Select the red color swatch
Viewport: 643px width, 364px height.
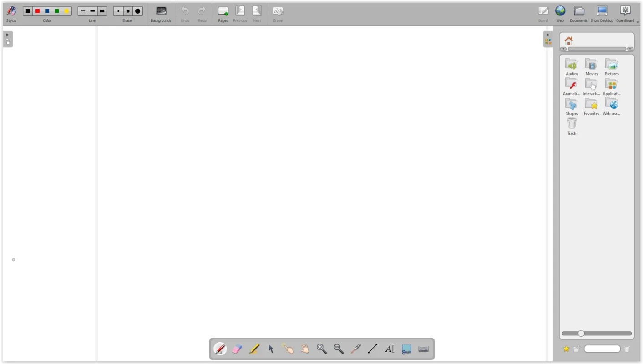point(37,11)
